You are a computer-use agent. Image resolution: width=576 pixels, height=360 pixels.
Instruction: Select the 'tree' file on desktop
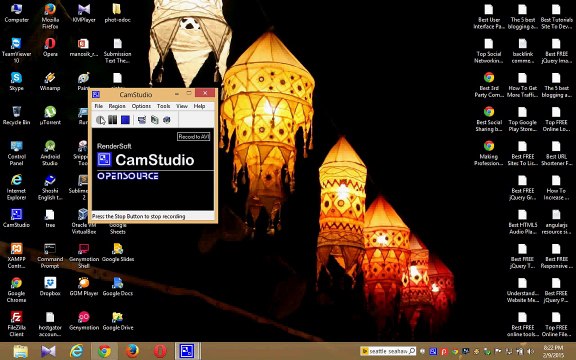50,218
